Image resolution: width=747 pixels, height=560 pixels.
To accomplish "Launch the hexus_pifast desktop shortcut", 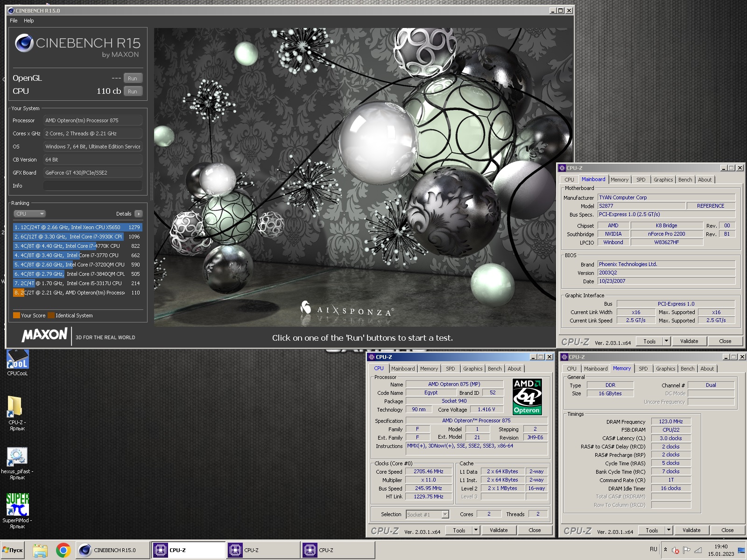I will pyautogui.click(x=17, y=463).
